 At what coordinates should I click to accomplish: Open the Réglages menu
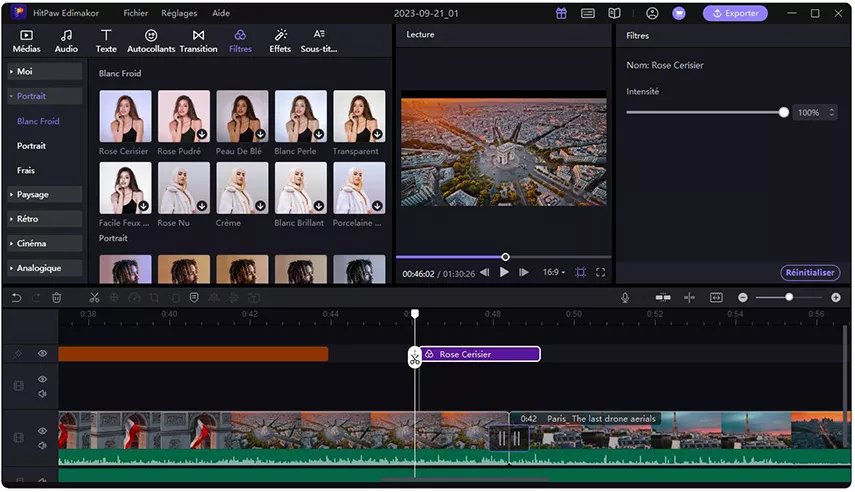point(179,13)
